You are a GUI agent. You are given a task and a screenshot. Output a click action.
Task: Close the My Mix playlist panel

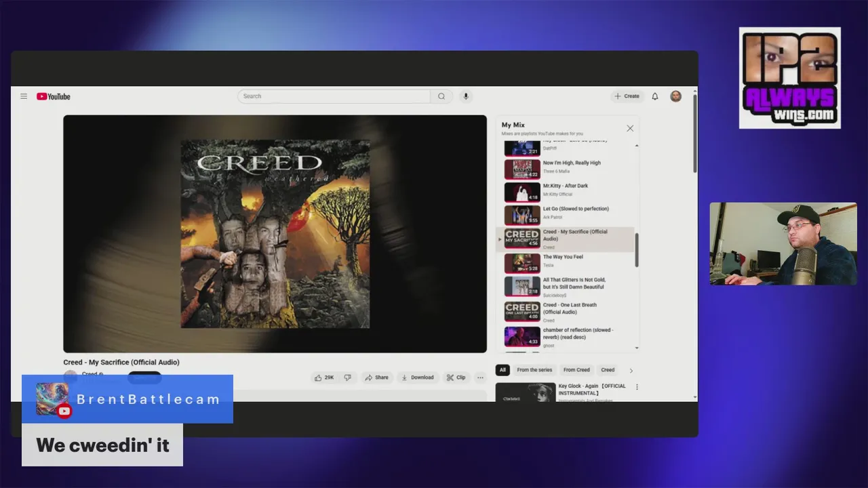pyautogui.click(x=630, y=128)
